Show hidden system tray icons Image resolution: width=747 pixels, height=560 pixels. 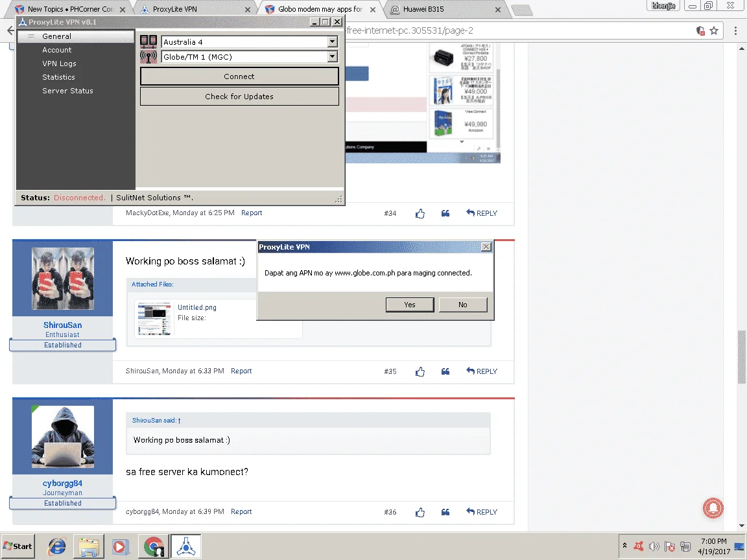point(624,546)
